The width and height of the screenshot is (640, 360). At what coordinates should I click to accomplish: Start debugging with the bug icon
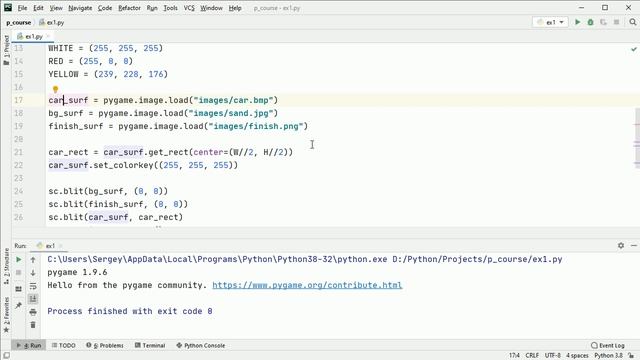coord(590,22)
